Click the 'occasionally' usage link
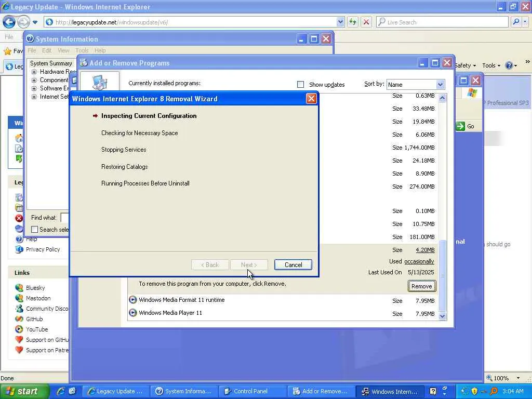 click(419, 261)
